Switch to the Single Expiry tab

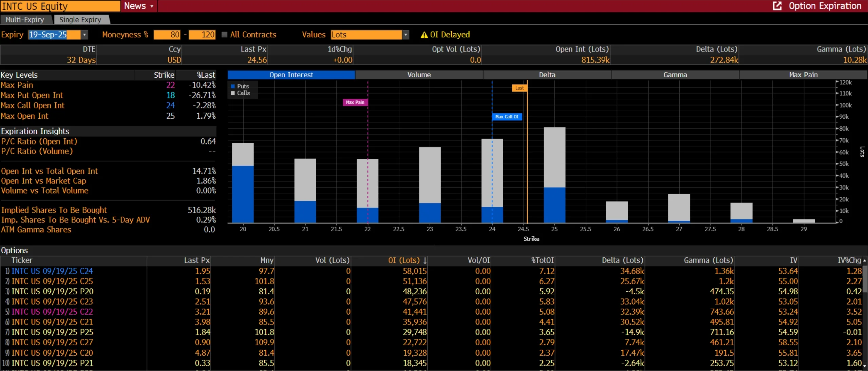[x=80, y=20]
